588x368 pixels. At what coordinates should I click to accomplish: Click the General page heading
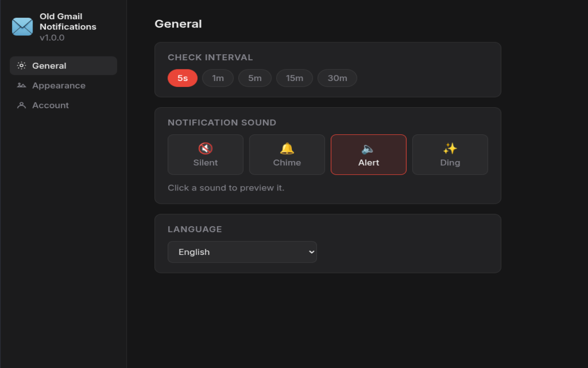(178, 24)
